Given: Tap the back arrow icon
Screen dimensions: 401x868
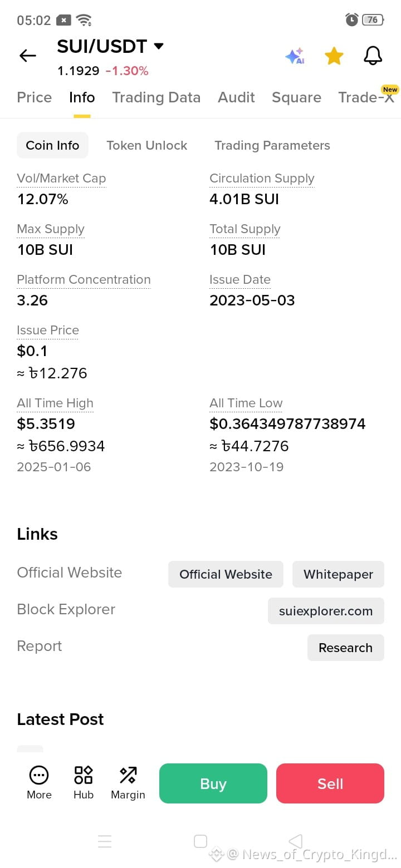Looking at the screenshot, I should 27,56.
